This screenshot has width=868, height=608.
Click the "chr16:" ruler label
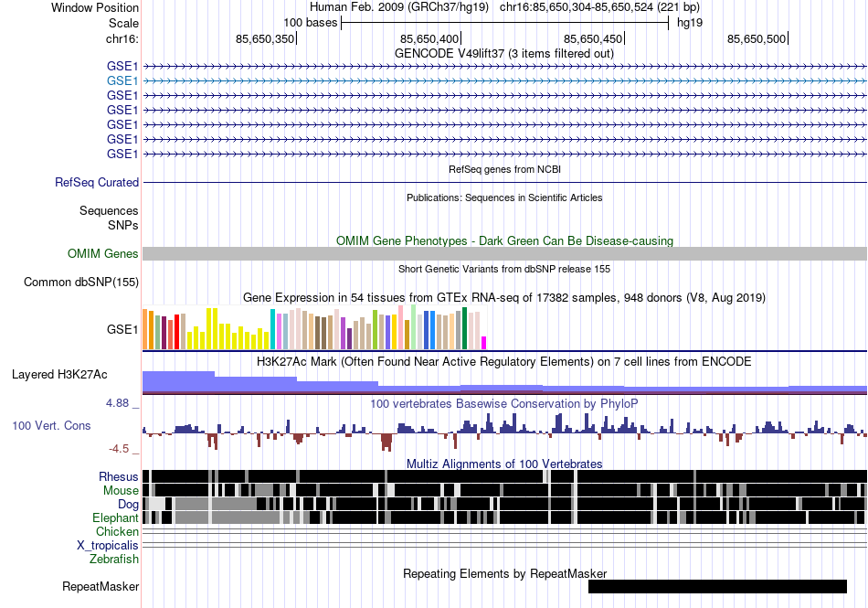coord(122,38)
